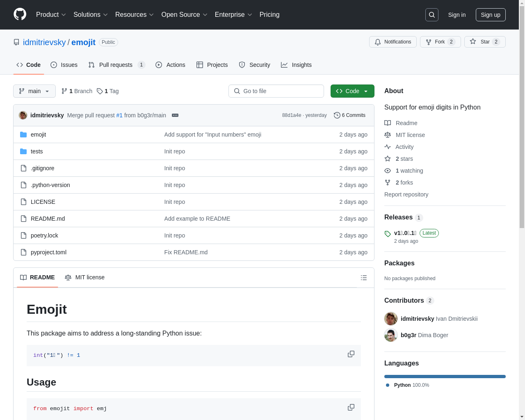Open the Projects tab

[x=212, y=65]
